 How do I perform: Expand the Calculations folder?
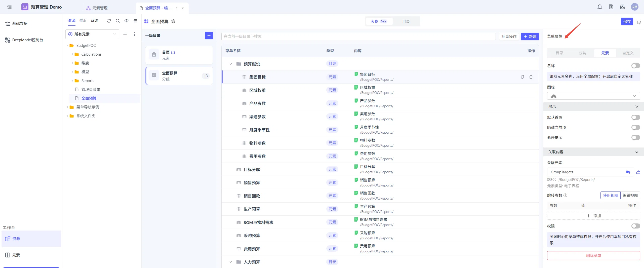[x=73, y=54]
